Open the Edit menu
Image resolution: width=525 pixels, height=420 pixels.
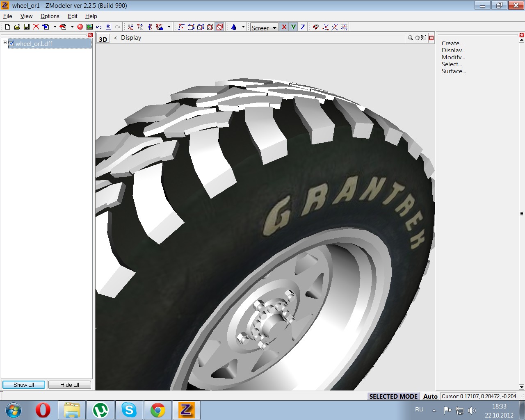[72, 16]
